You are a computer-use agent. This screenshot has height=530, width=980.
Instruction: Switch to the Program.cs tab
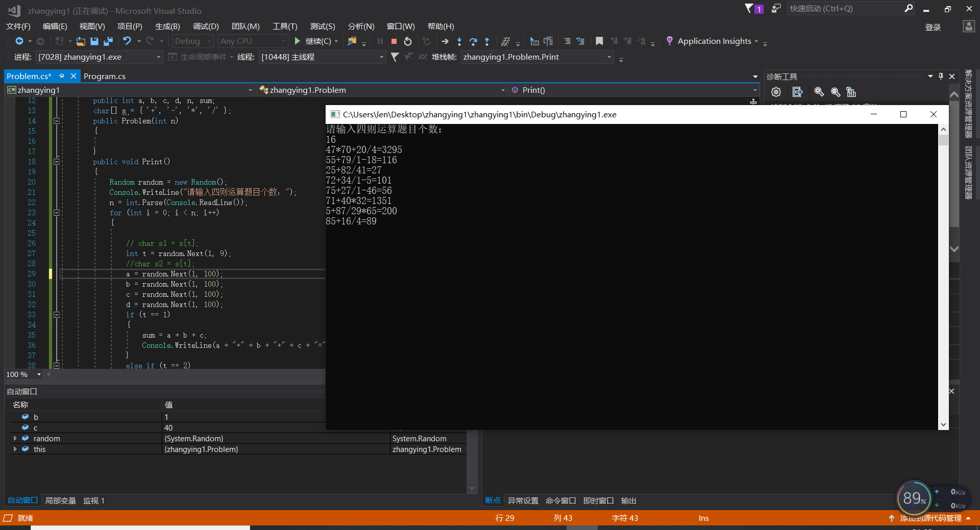click(105, 76)
